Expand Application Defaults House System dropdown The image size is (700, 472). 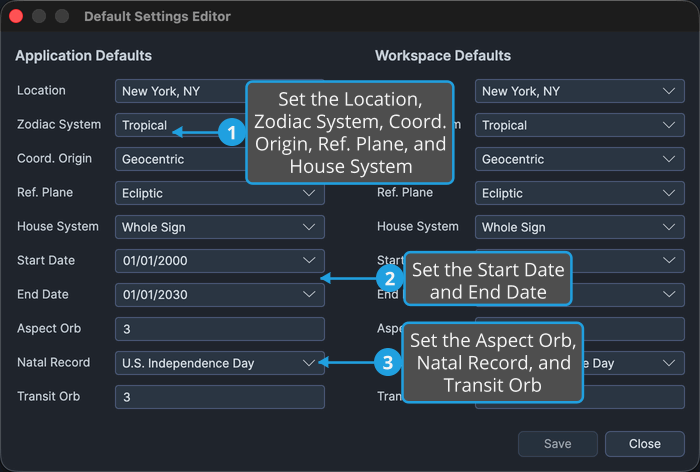(x=220, y=227)
